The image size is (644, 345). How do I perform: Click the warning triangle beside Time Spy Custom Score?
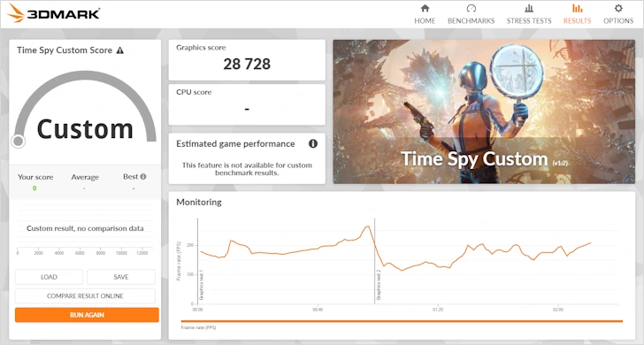tap(120, 50)
